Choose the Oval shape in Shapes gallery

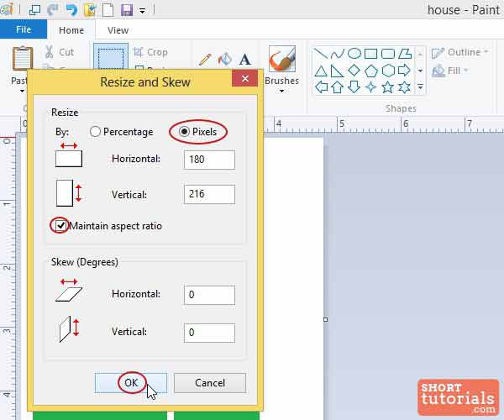click(354, 53)
